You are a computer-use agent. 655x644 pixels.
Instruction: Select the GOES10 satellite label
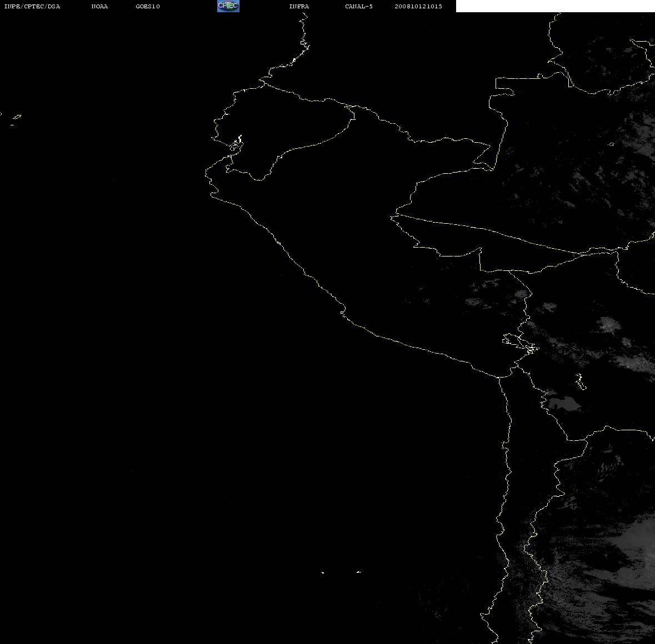pyautogui.click(x=147, y=6)
